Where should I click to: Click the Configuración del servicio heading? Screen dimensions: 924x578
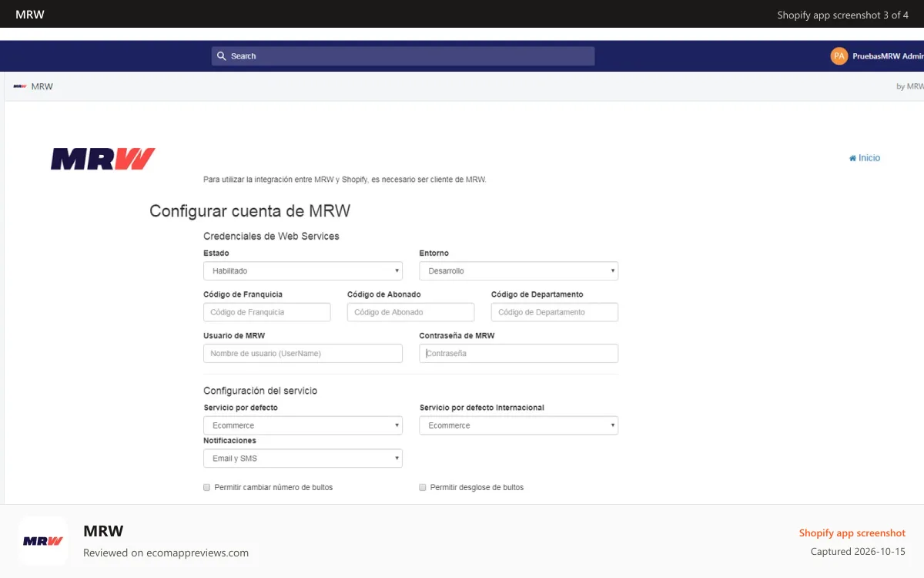pyautogui.click(x=260, y=391)
